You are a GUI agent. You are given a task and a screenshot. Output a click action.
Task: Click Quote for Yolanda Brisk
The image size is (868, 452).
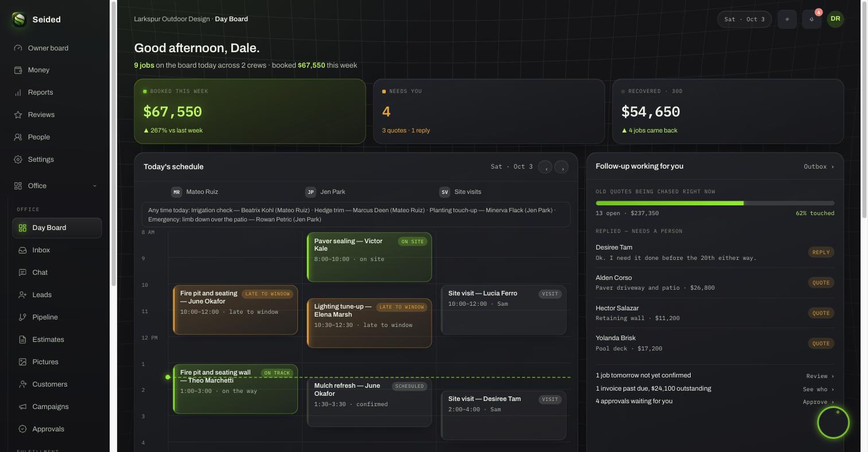click(x=821, y=344)
